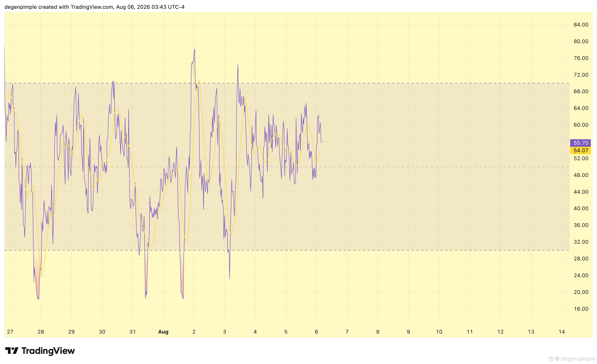Click the 48.00 price scale label
Image resolution: width=597 pixels, height=364 pixels.
point(581,175)
